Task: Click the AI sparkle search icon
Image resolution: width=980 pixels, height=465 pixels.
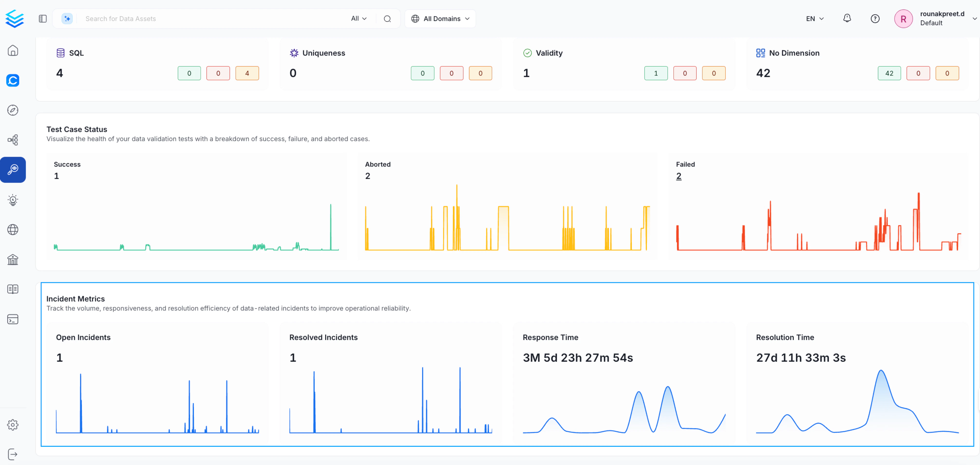Action: 67,18
